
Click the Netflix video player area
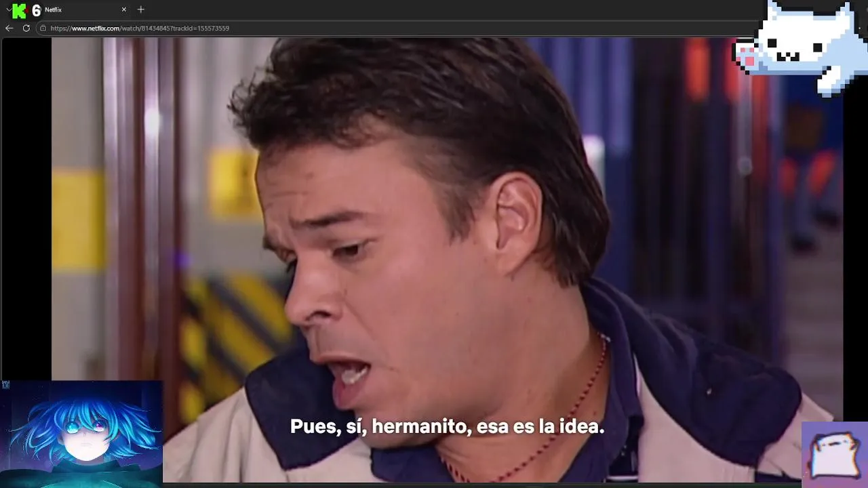[447, 260]
